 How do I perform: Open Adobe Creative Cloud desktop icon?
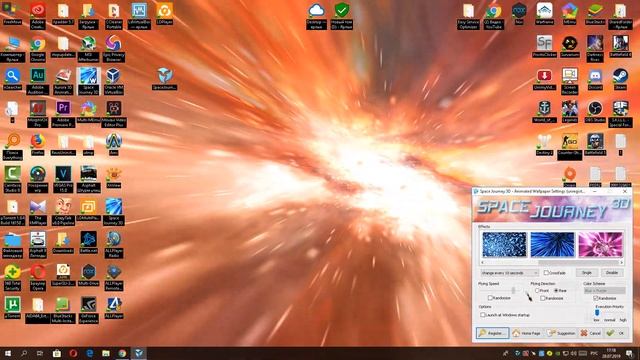click(x=38, y=16)
